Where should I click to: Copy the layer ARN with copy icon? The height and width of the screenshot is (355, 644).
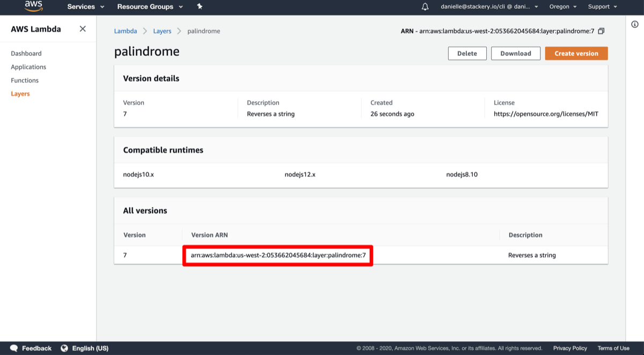pyautogui.click(x=601, y=31)
